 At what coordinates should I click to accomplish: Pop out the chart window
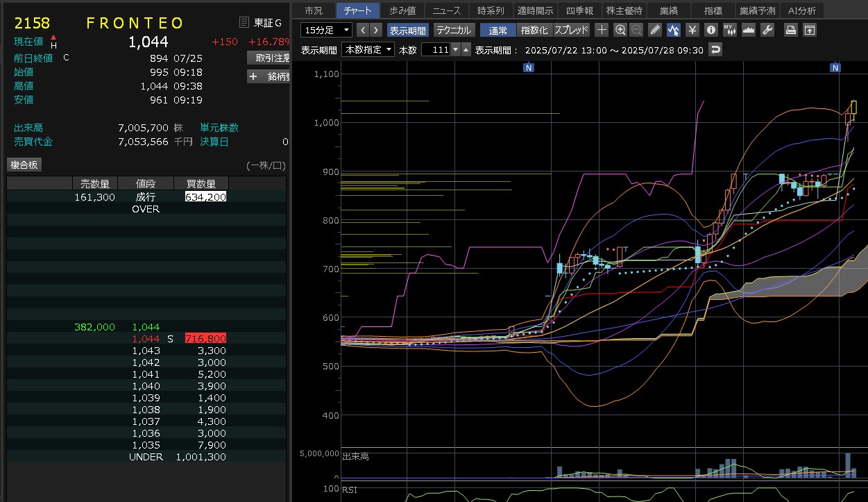point(809,30)
